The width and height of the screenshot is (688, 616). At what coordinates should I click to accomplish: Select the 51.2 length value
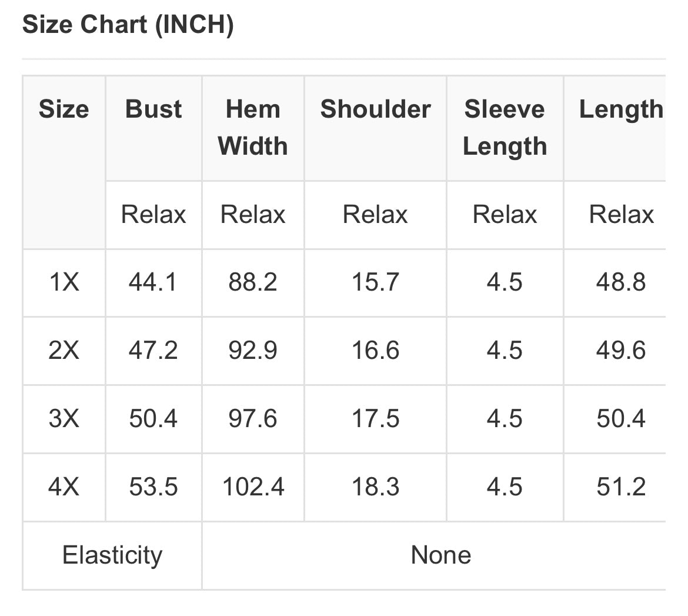621,487
